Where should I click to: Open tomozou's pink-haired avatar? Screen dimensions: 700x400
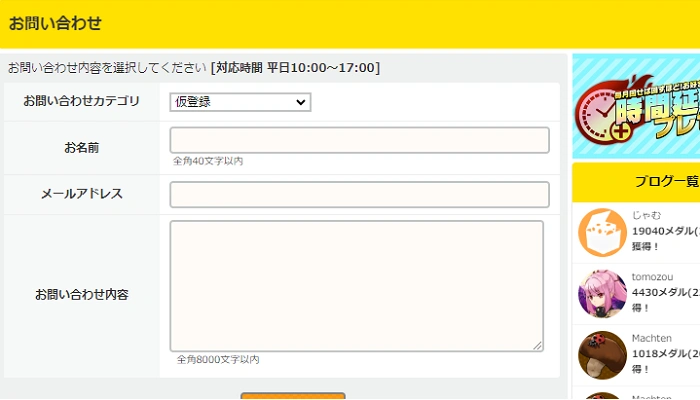click(x=602, y=294)
